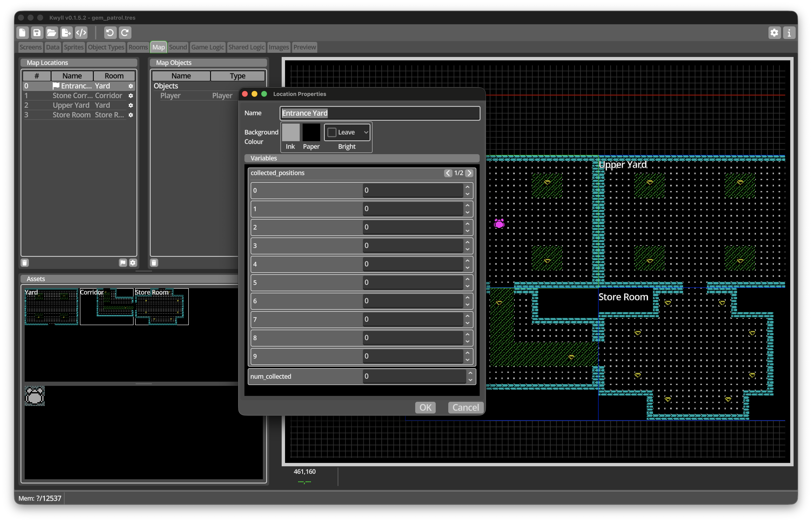Image resolution: width=812 pixels, height=522 pixels.
Task: Select the Yard room thumbnail in Assets
Action: pos(51,306)
